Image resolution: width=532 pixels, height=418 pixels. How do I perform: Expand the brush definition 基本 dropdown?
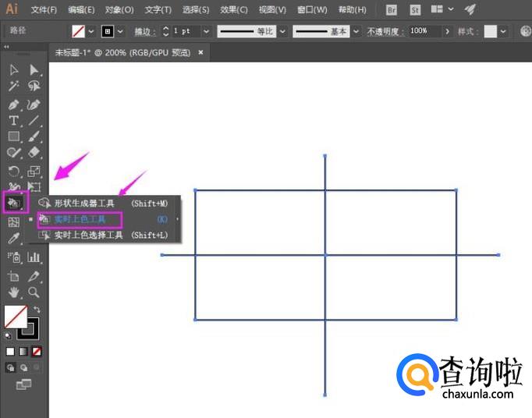tap(356, 31)
